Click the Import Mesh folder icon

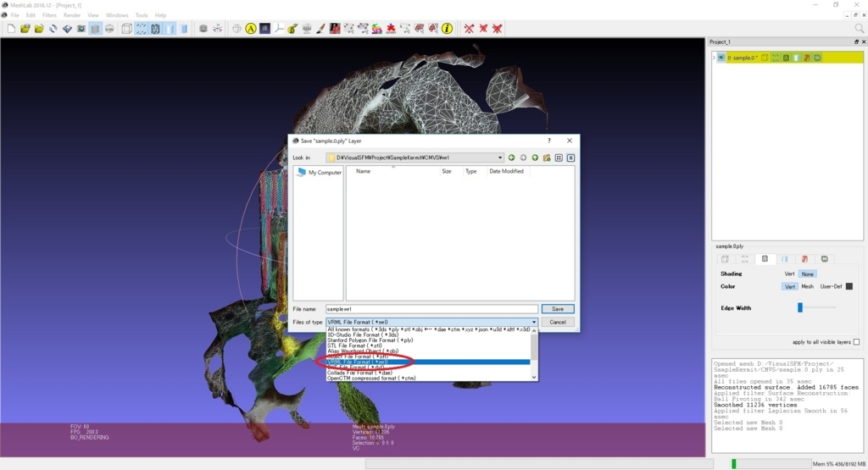click(x=39, y=29)
